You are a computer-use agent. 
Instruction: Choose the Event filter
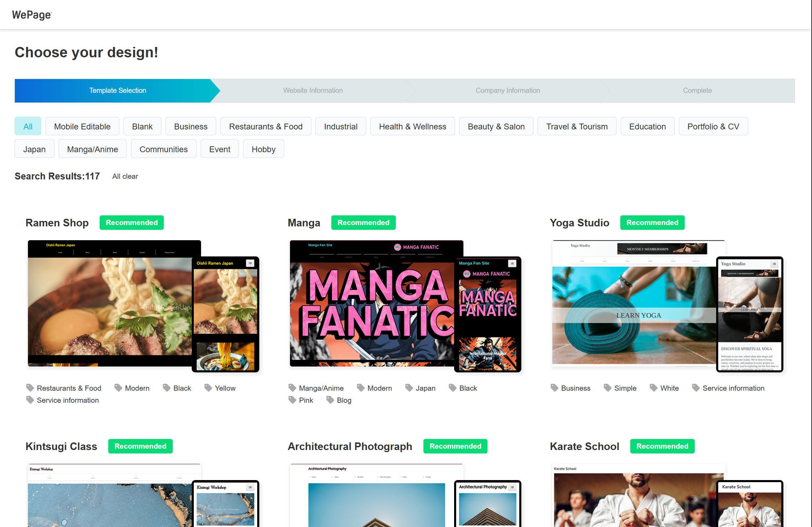point(220,149)
